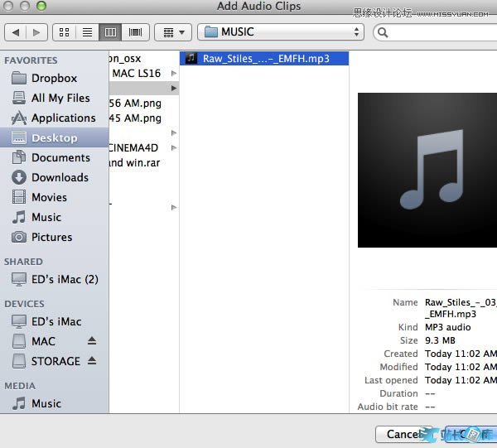
Task: Switch to icon view
Action: (63, 32)
